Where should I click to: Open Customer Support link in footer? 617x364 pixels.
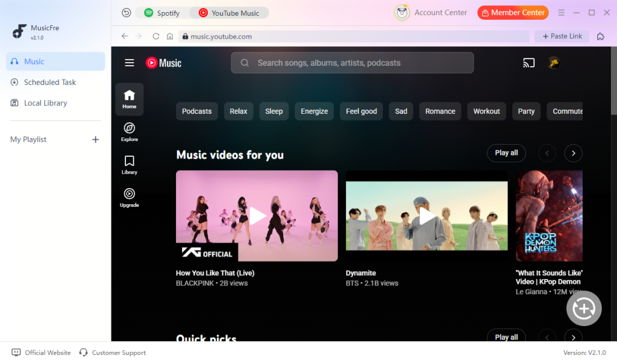click(x=113, y=353)
